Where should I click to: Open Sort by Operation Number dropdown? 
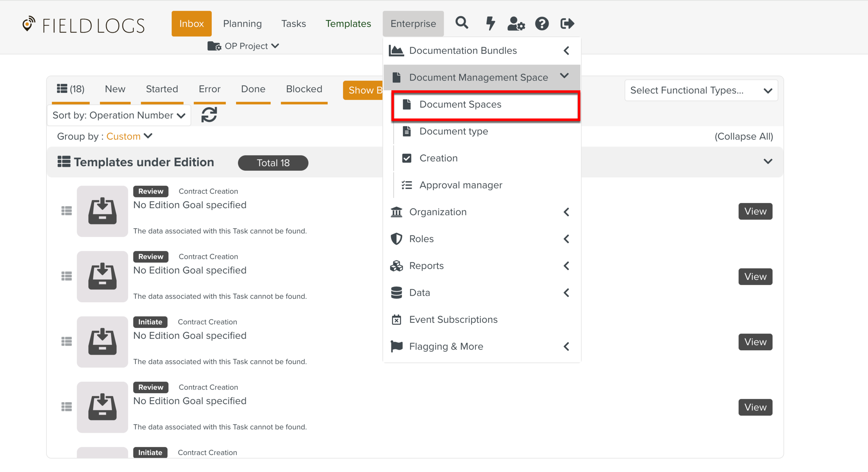(119, 115)
